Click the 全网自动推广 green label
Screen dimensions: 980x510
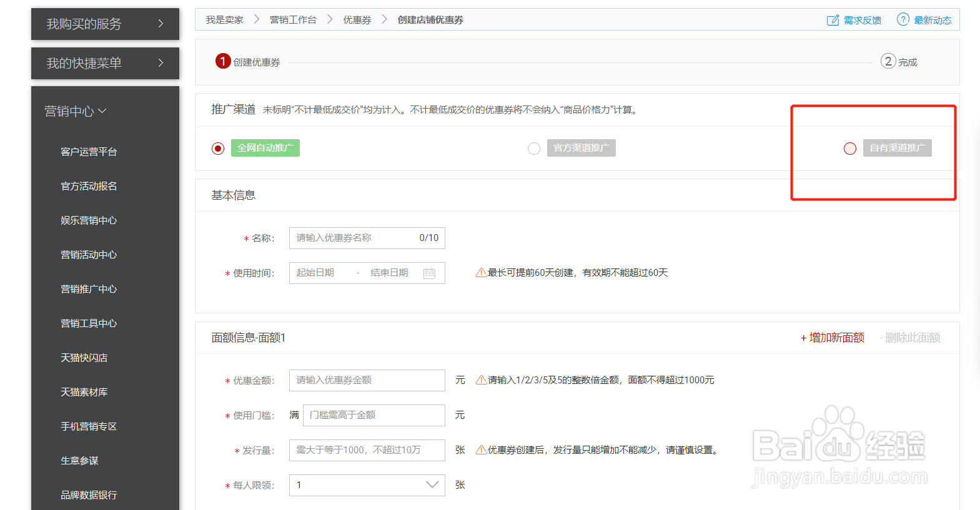tap(265, 148)
